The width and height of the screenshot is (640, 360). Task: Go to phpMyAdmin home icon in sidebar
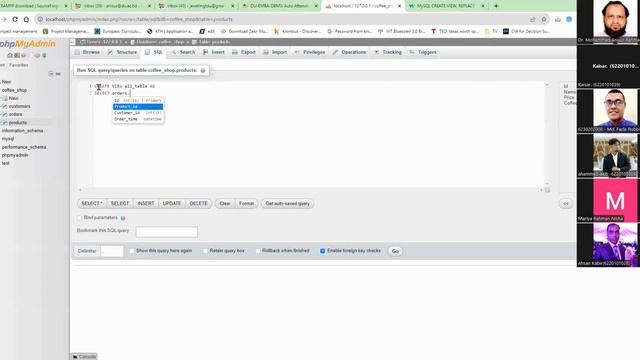(10, 55)
